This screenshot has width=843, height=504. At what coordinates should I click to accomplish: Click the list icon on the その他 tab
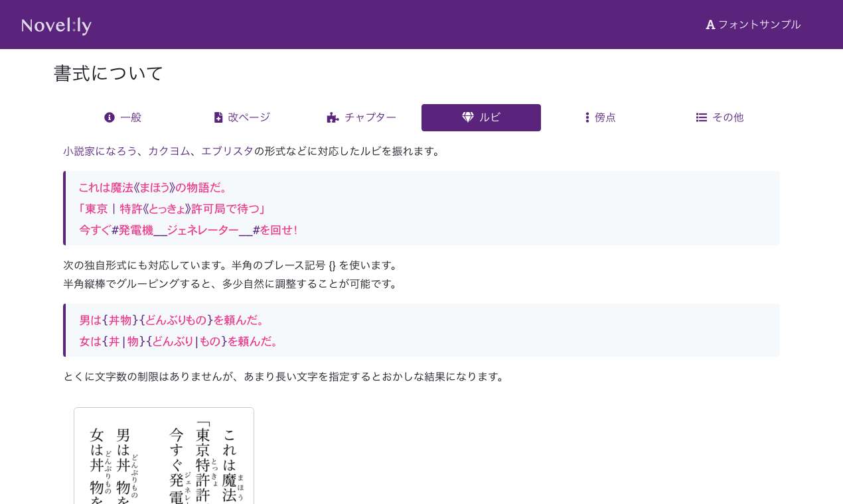(701, 117)
